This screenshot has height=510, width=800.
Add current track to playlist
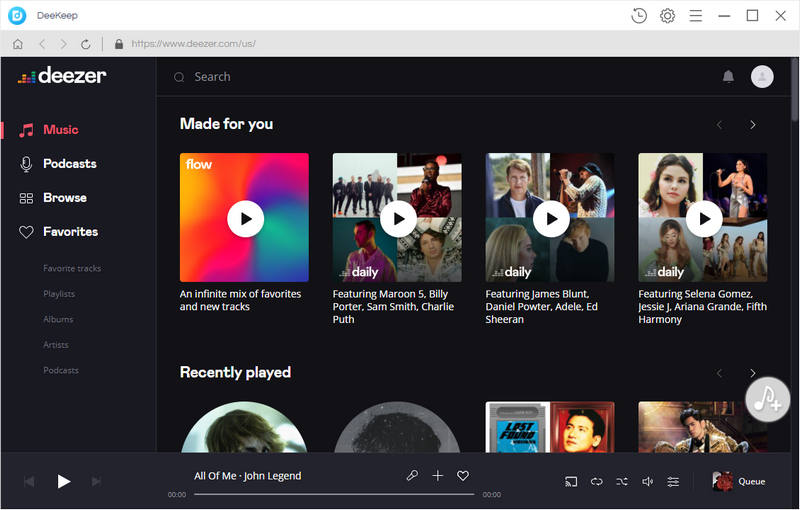[x=437, y=476]
